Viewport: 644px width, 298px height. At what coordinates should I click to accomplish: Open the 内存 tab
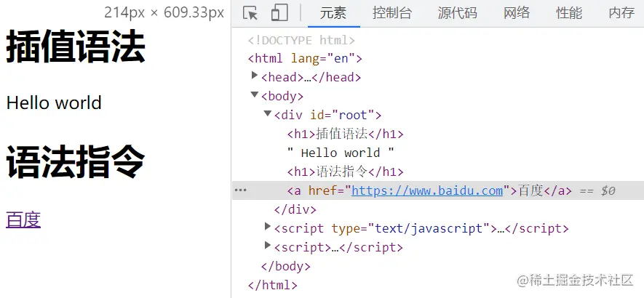point(621,13)
